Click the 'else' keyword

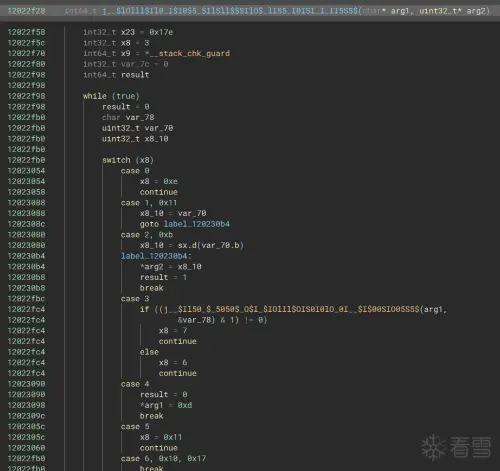point(149,352)
